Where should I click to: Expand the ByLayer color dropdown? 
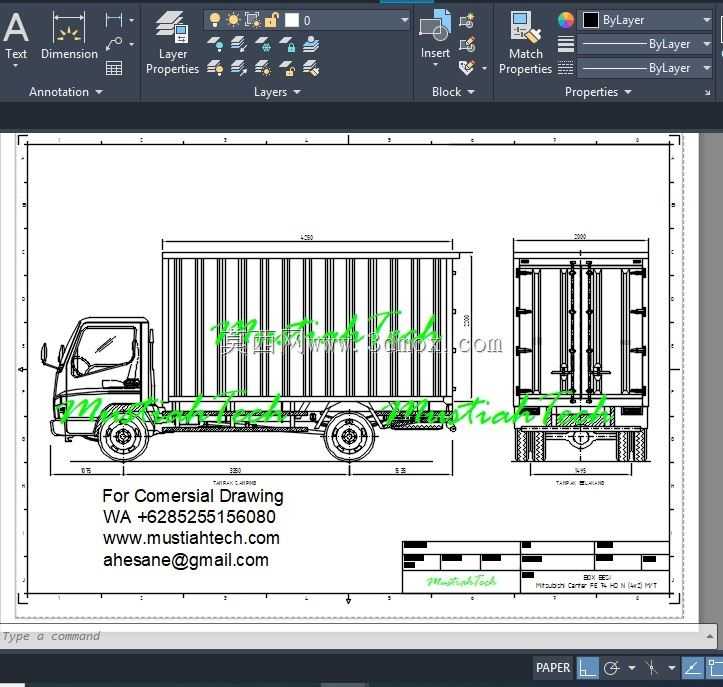point(645,20)
